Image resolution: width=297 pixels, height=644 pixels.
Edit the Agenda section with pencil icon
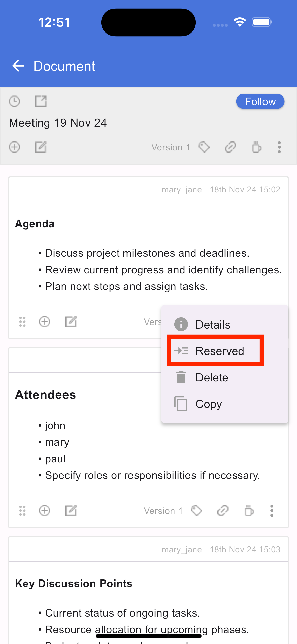[71, 322]
